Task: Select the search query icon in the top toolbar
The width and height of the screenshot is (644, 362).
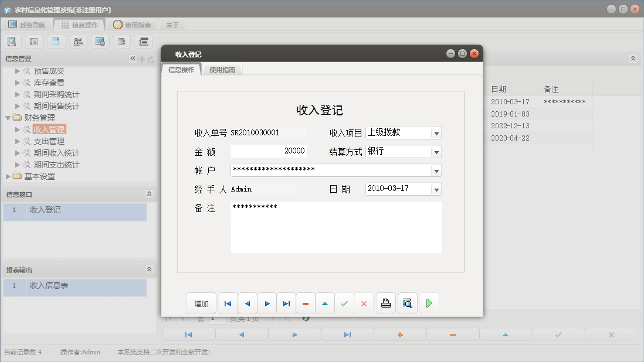Action: 12,41
